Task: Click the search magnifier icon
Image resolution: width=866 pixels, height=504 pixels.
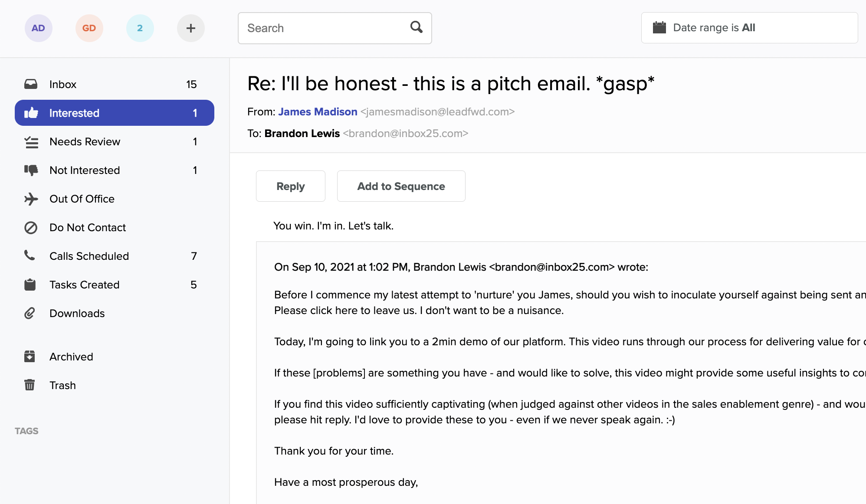Action: (x=417, y=27)
